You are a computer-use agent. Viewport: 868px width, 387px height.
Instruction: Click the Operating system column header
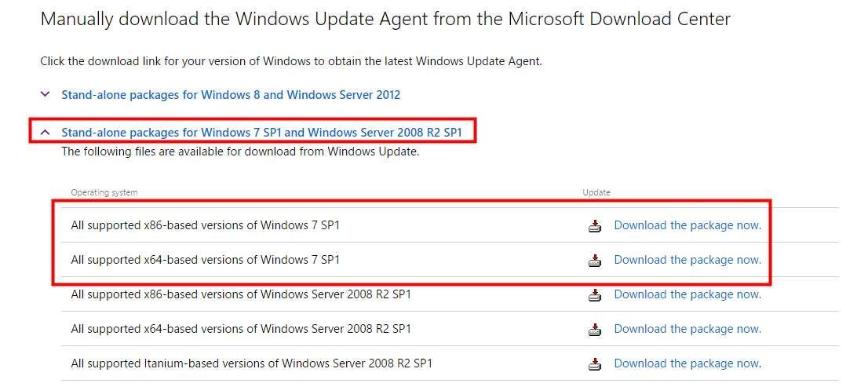[x=104, y=192]
